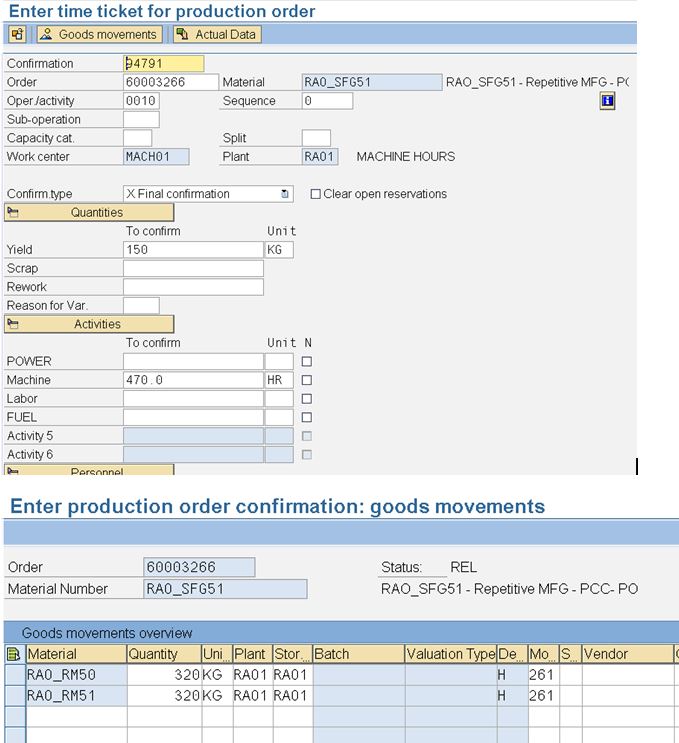This screenshot has width=679, height=743.
Task: Focus the Sub-operation field
Action: [x=141, y=119]
